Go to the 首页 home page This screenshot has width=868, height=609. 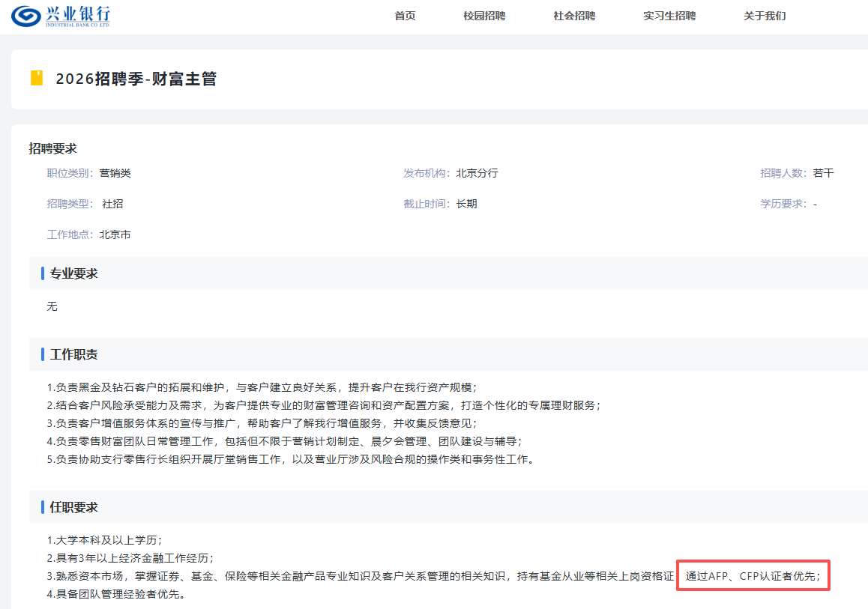(405, 16)
